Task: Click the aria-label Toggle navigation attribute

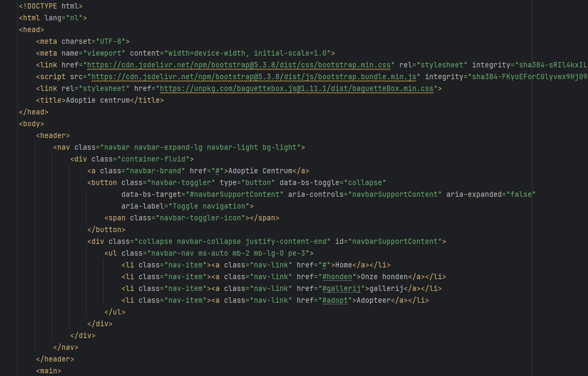Action: point(185,206)
